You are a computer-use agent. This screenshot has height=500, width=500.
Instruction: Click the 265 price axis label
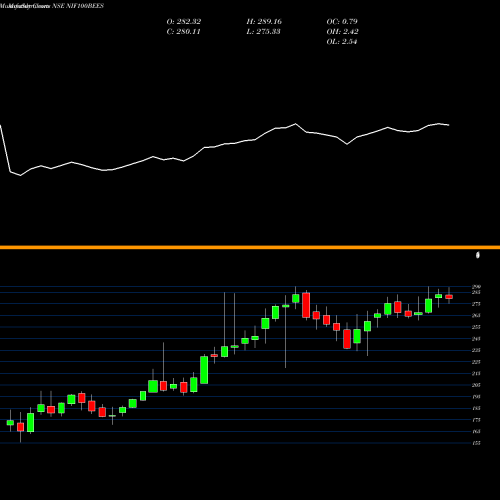(x=476, y=315)
